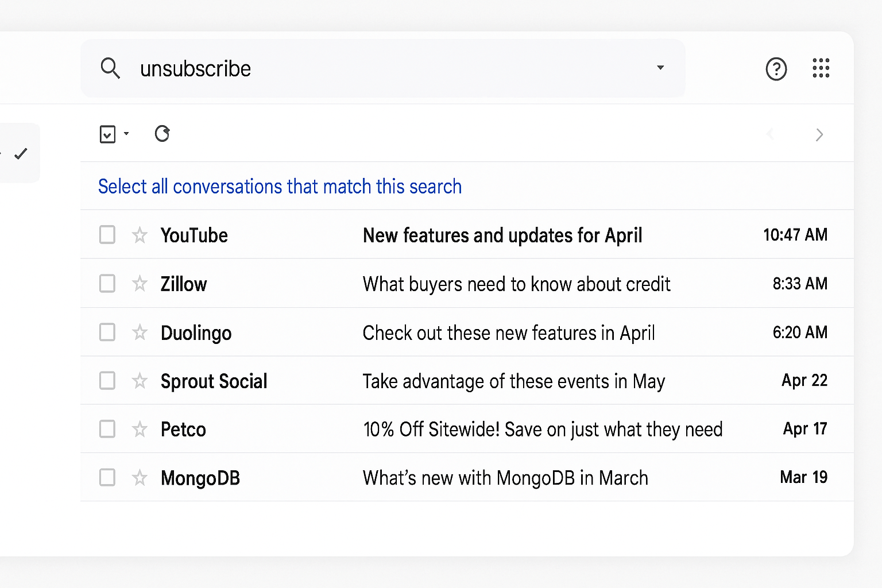This screenshot has width=882, height=588.
Task: Open Zillow sender name row
Action: tap(184, 284)
